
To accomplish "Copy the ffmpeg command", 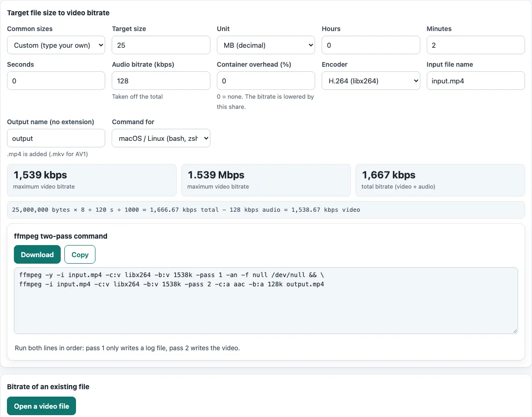I will (80, 254).
